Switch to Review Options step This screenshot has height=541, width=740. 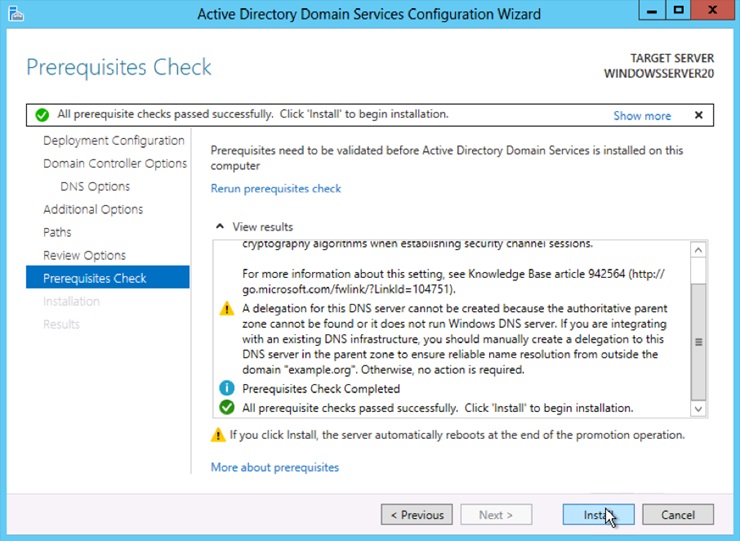[84, 255]
